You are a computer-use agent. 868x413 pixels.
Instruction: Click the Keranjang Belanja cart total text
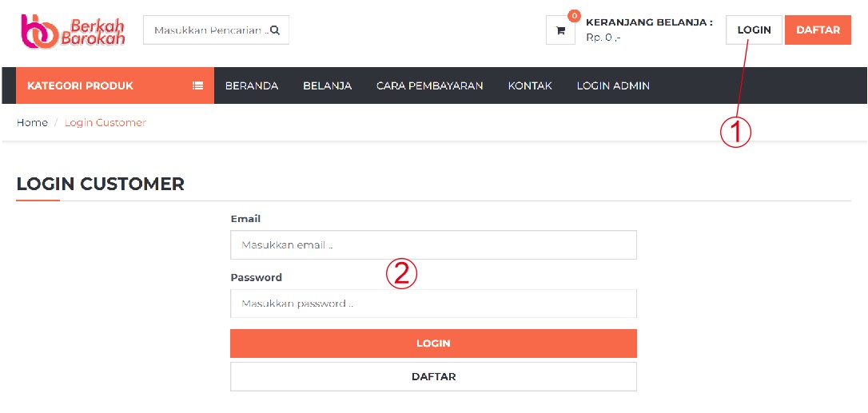click(648, 30)
